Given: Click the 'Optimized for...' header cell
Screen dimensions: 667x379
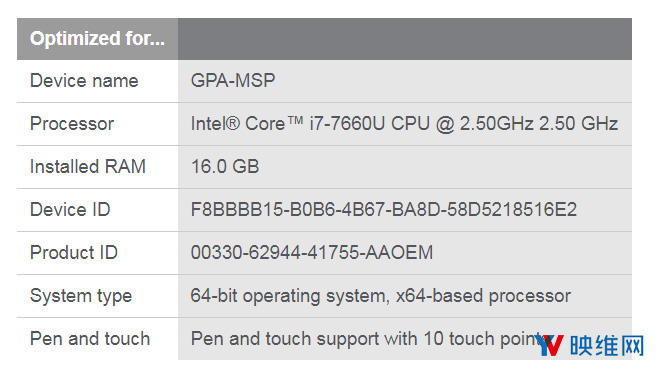Looking at the screenshot, I should 97,39.
